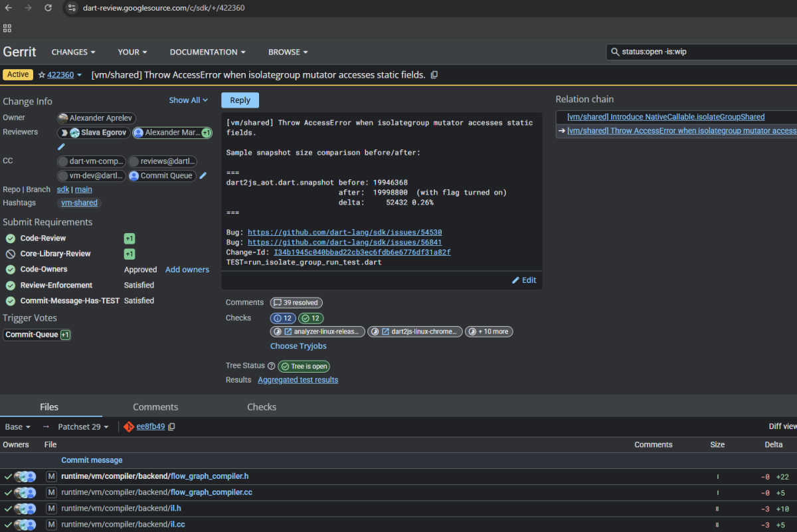Toggle reviewed checkmark on flow_graph_compiler.h
797x532 pixels.
click(8, 476)
